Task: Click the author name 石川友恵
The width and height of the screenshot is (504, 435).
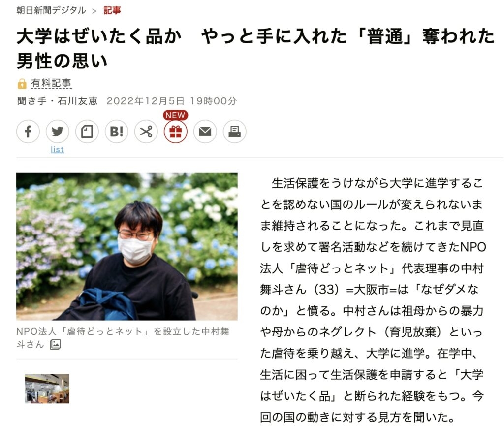Action: tap(77, 101)
